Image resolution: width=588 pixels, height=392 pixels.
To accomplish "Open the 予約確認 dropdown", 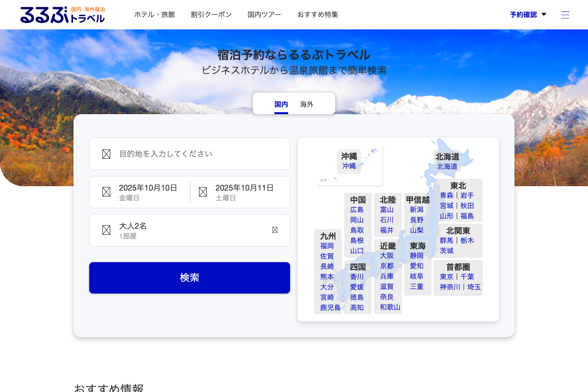I will point(528,15).
